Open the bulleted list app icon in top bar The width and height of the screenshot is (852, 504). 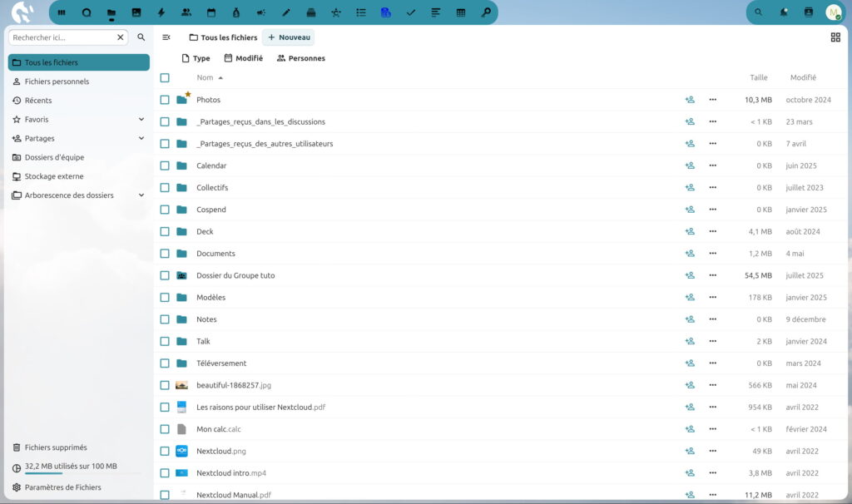[x=361, y=12]
